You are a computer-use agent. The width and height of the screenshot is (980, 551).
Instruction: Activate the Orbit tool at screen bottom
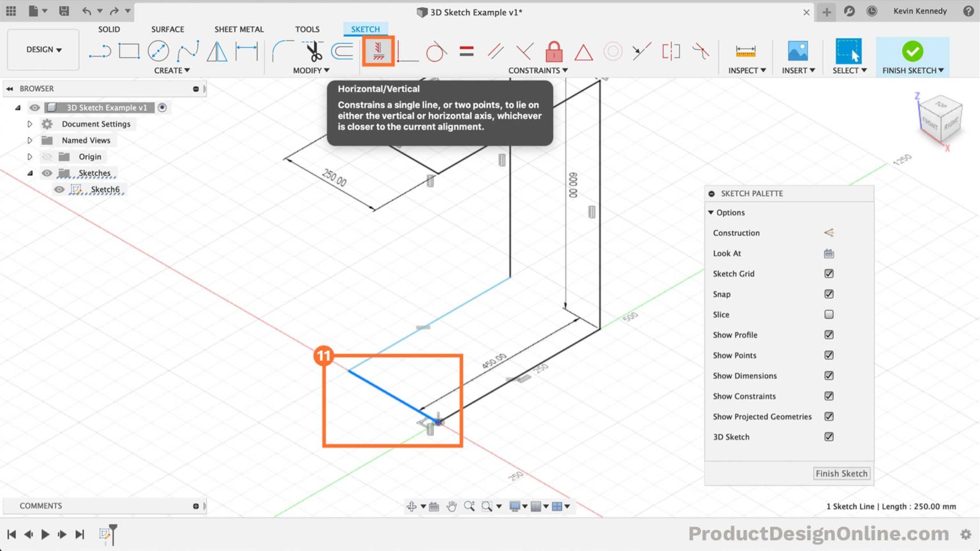412,506
